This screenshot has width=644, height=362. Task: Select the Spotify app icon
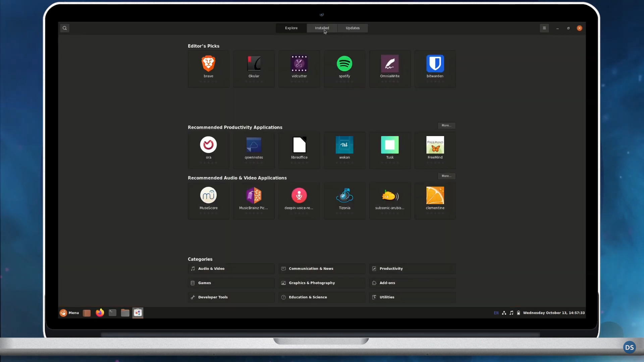point(344,64)
